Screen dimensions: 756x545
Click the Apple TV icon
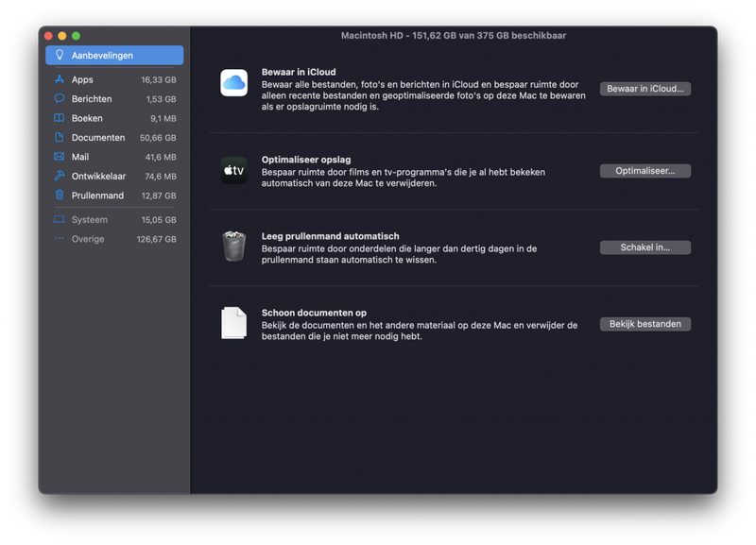[233, 171]
